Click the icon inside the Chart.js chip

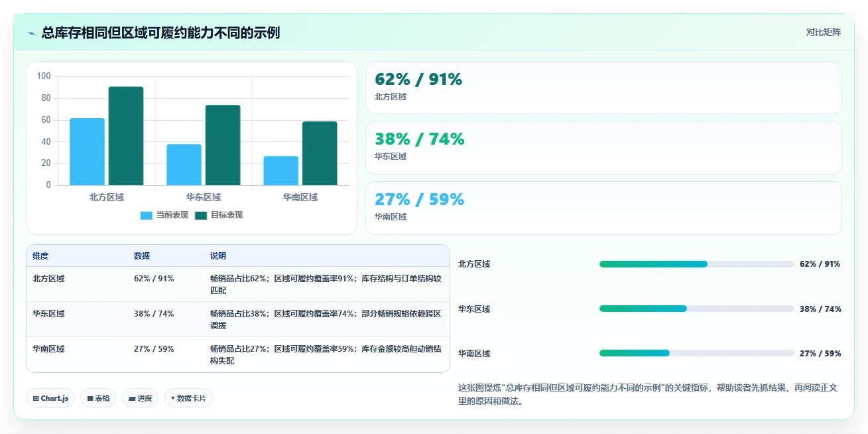[x=36, y=399]
